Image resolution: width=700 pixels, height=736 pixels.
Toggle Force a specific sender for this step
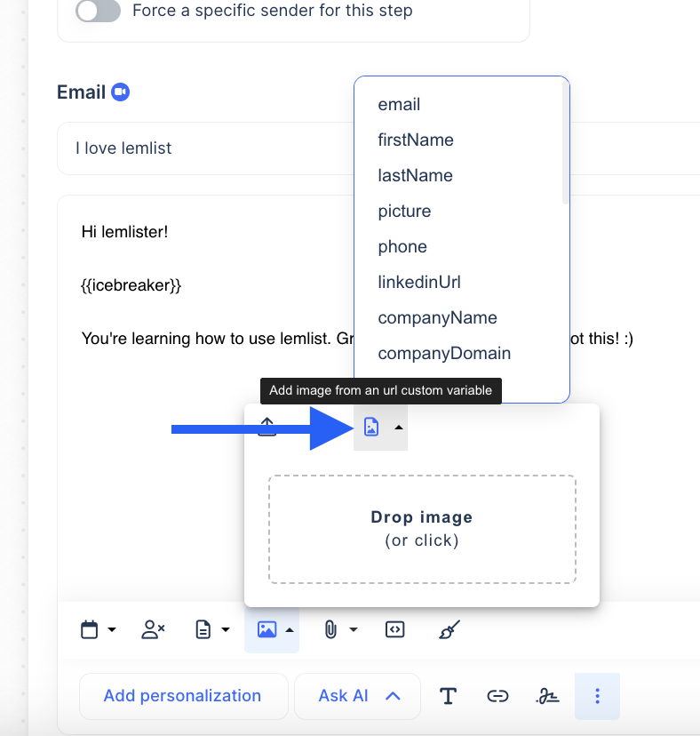pyautogui.click(x=98, y=11)
